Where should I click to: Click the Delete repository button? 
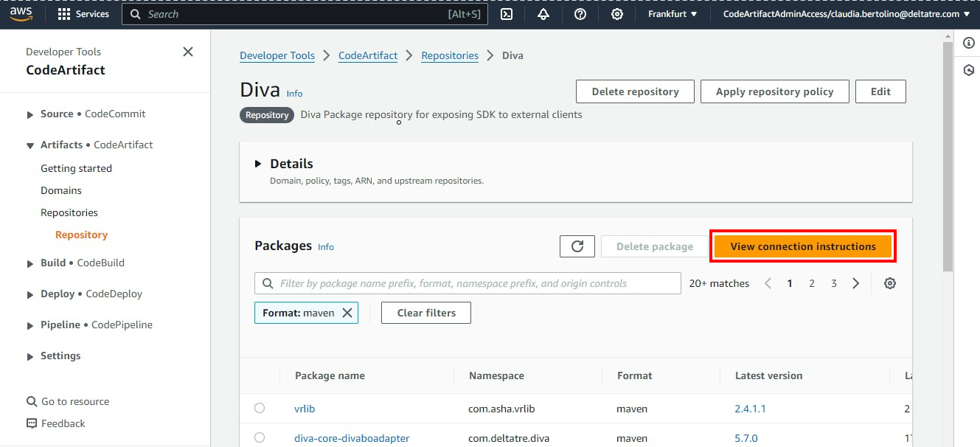click(x=635, y=91)
